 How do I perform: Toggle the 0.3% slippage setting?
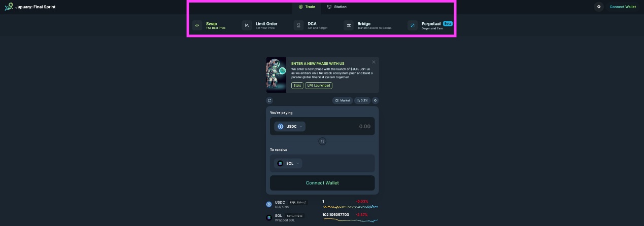coord(362,100)
